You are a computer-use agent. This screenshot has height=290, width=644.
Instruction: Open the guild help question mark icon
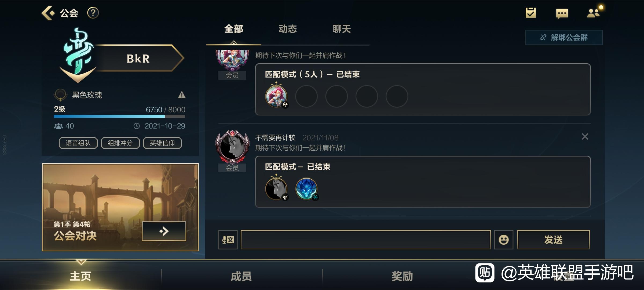[93, 13]
